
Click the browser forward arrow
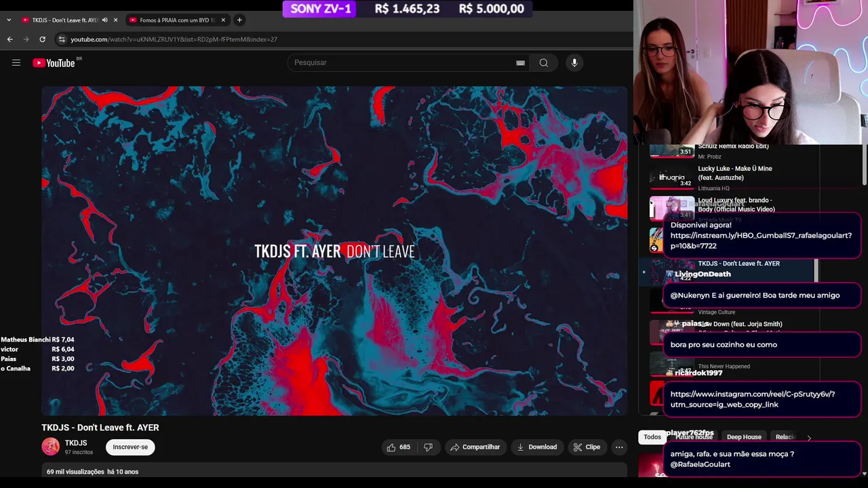(x=26, y=39)
